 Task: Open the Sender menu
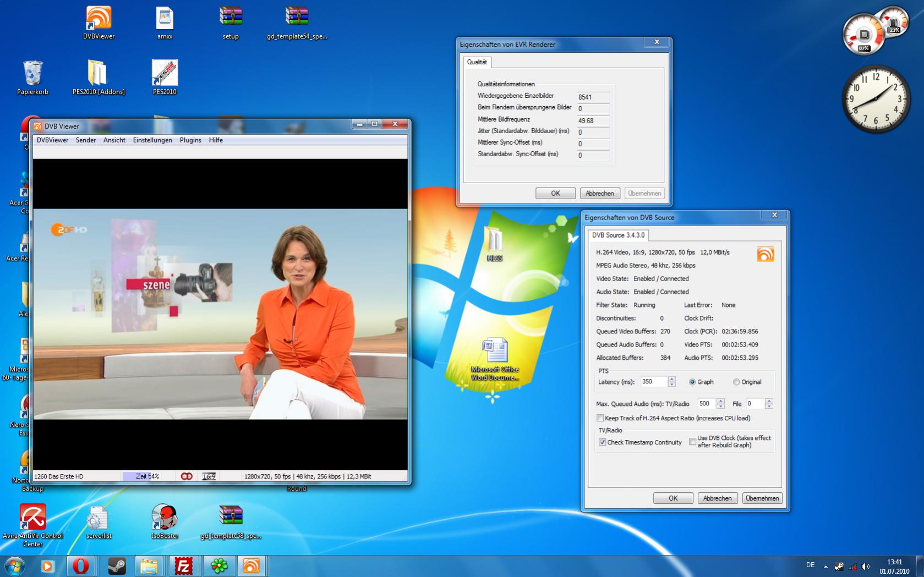tap(86, 140)
